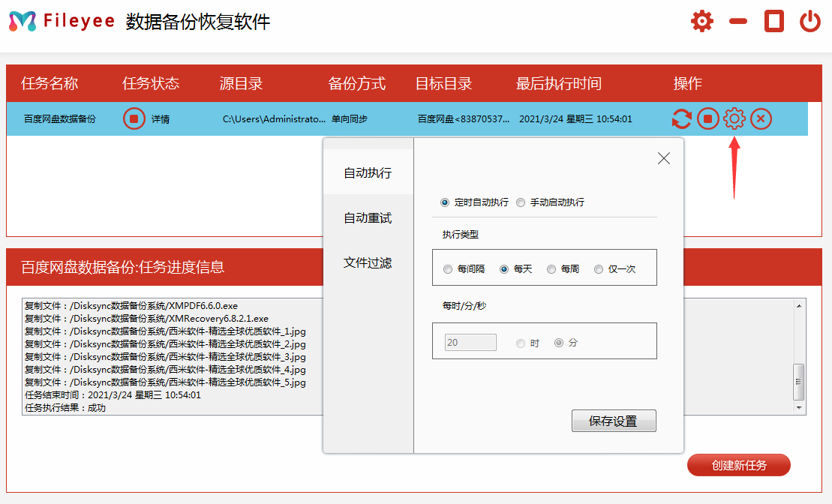
Task: Delete task with circled X icon
Action: click(x=761, y=119)
